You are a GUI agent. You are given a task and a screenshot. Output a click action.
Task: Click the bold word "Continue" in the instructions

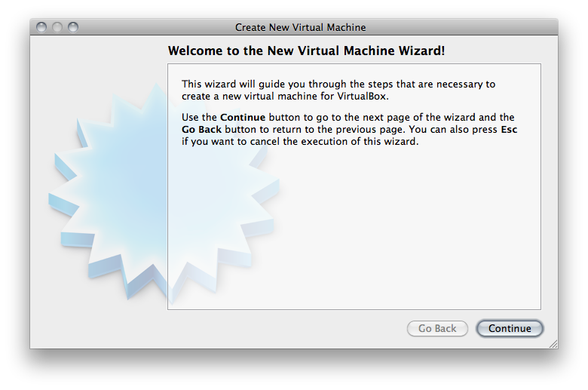243,118
